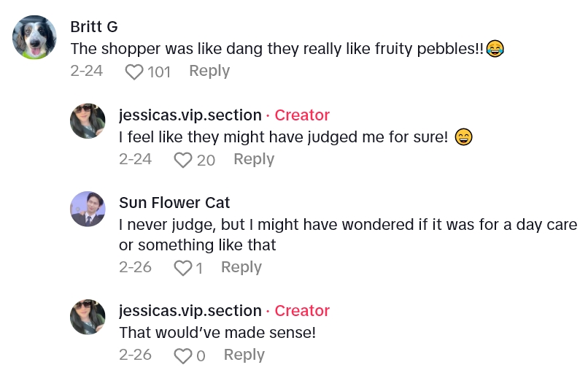
Task: Open Britt G's profile via username
Action: [94, 27]
